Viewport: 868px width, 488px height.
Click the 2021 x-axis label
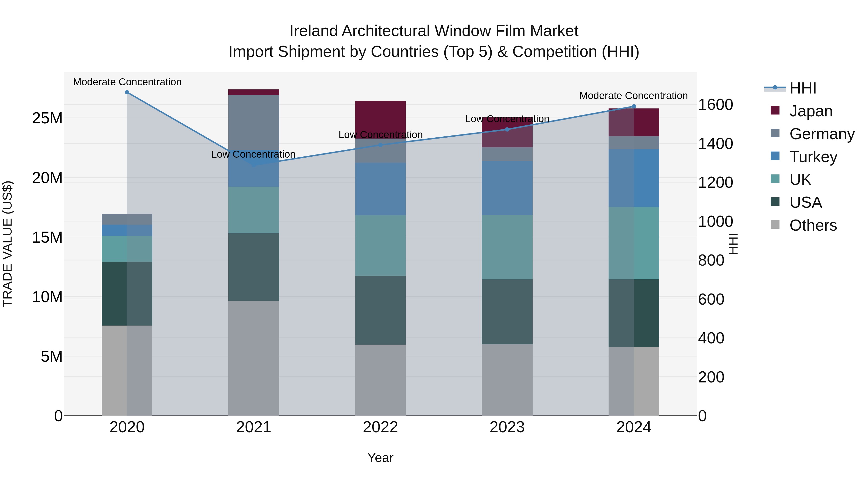(254, 427)
